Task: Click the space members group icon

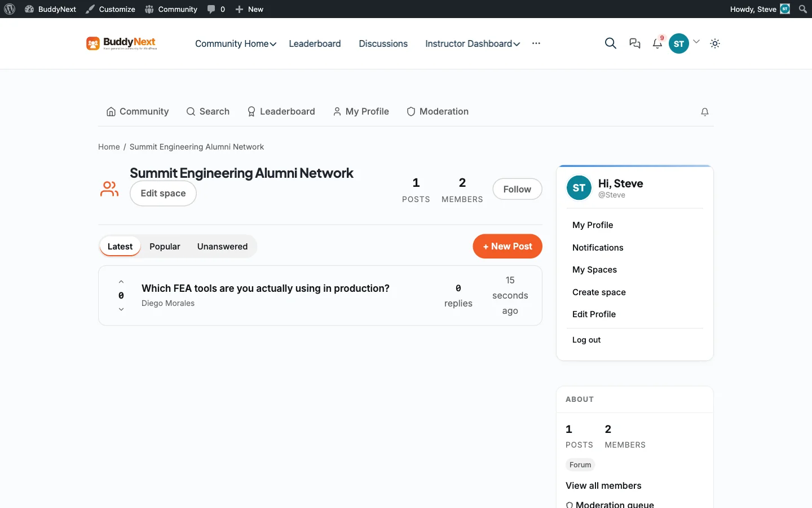Action: pyautogui.click(x=109, y=189)
